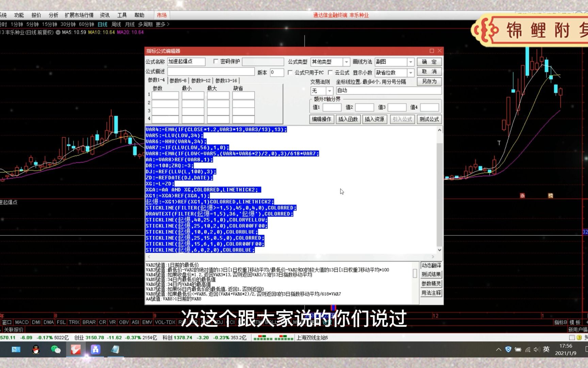Image resolution: width=588 pixels, height=368 pixels.
Task: Open 资讯 menu
Action: click(105, 15)
